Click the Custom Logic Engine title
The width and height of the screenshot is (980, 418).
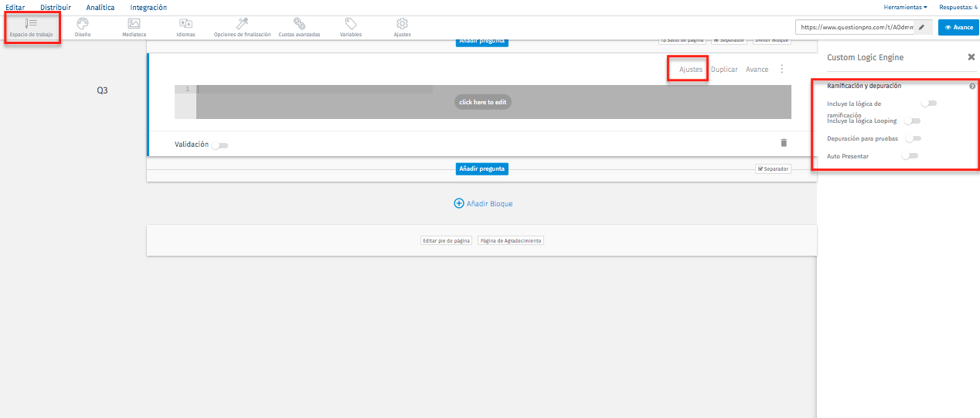(x=865, y=57)
